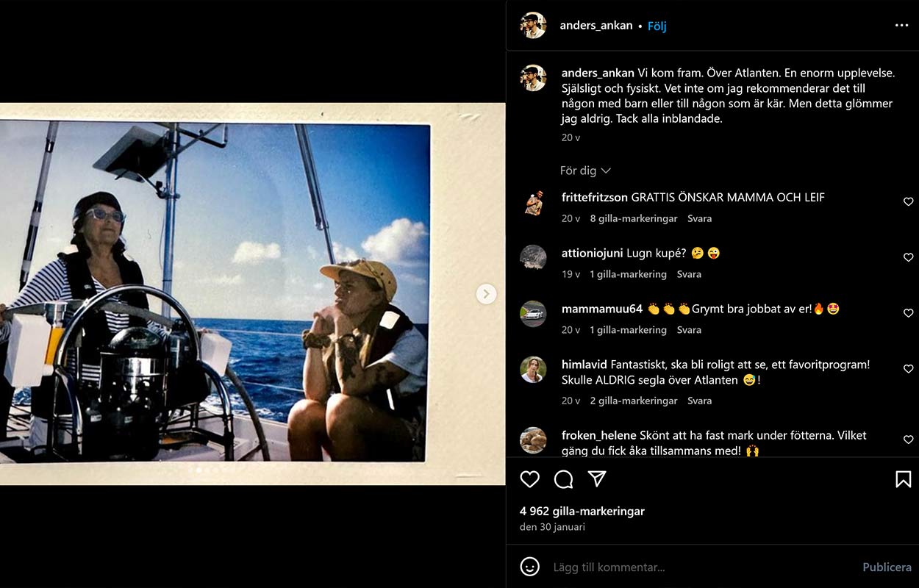Image resolution: width=919 pixels, height=588 pixels.
Task: Go to the next photo with the arrow
Action: tap(486, 294)
